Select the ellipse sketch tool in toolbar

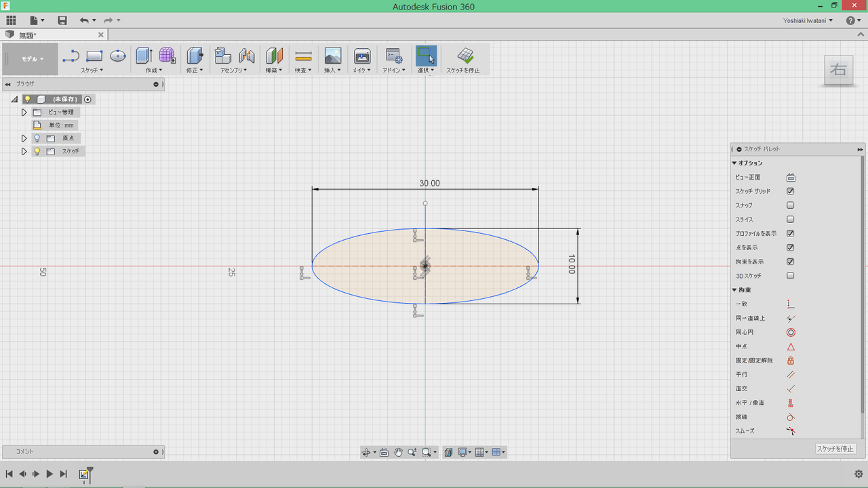118,56
